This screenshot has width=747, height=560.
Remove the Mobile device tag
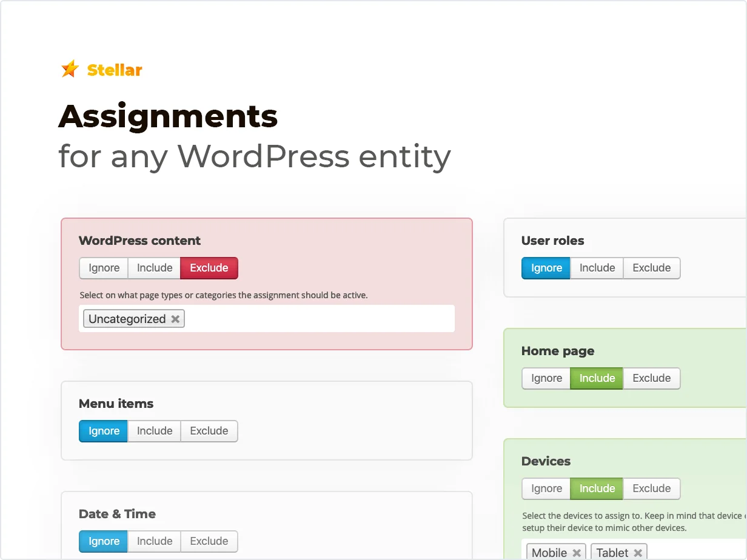coord(575,552)
